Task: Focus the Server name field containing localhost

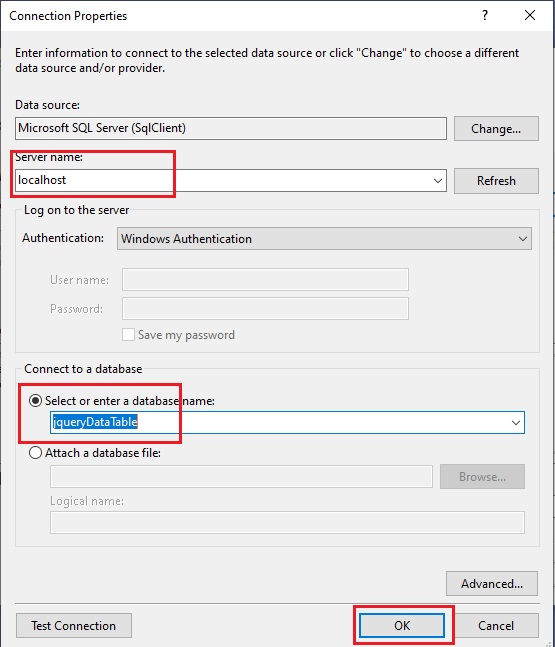Action: click(231, 180)
